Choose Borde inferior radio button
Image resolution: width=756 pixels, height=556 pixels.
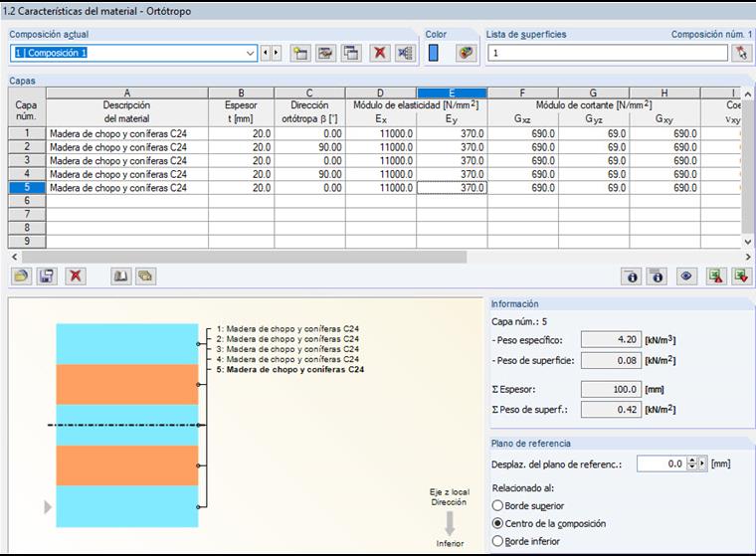[499, 541]
